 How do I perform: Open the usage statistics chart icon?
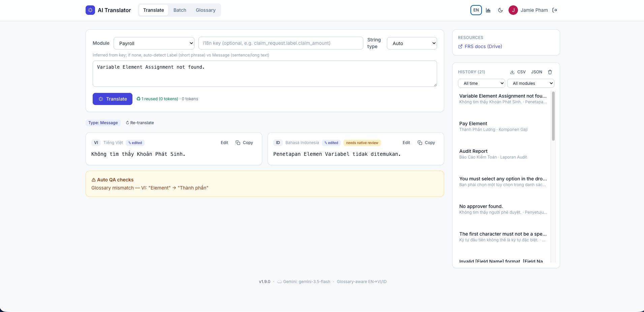point(488,10)
